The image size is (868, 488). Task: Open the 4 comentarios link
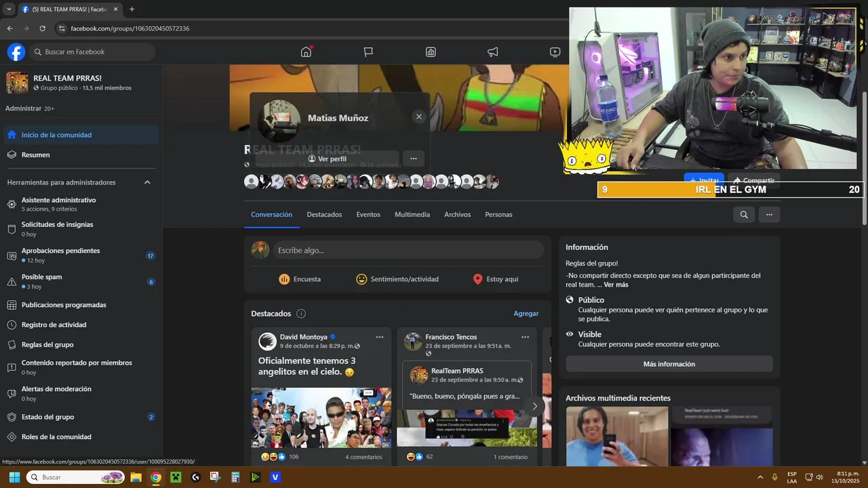363,457
